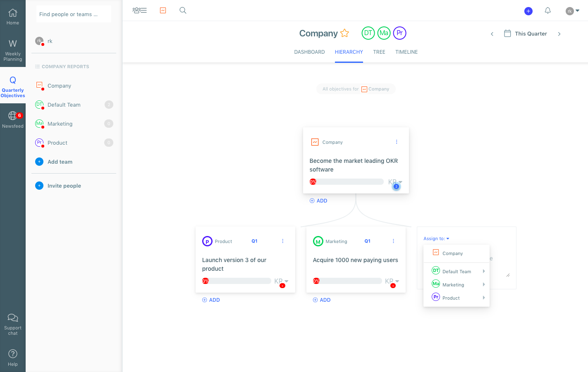
Task: Open 'Launch version 3 of our product' objective
Action: point(234,264)
